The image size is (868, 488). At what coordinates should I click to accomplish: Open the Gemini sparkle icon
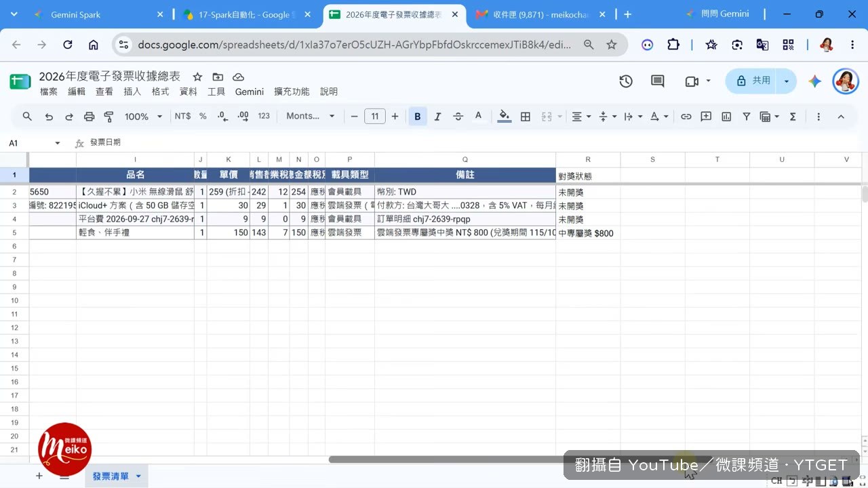point(814,81)
